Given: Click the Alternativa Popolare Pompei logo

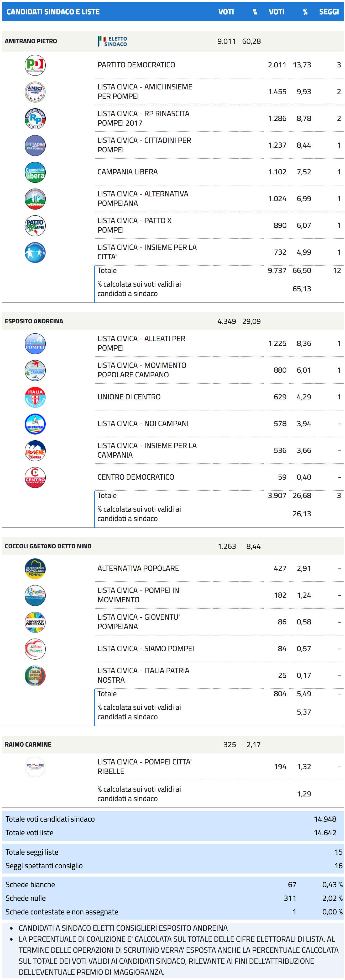Looking at the screenshot, I should click(x=35, y=569).
